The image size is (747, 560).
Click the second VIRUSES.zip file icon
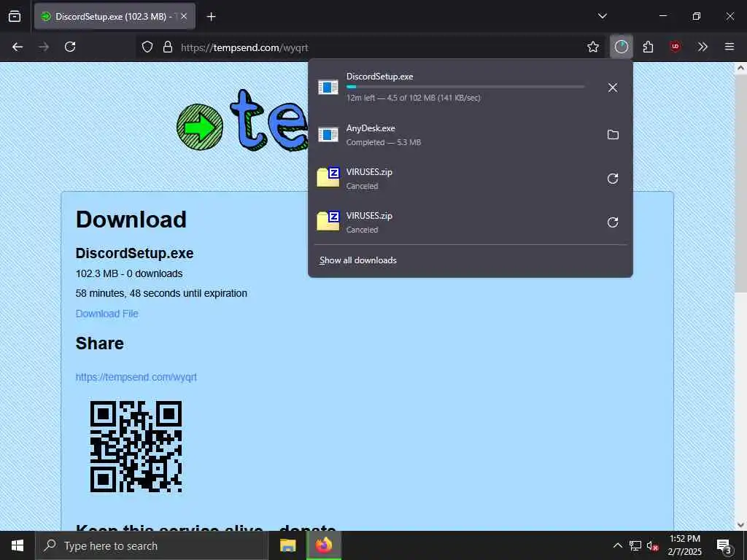pos(328,222)
